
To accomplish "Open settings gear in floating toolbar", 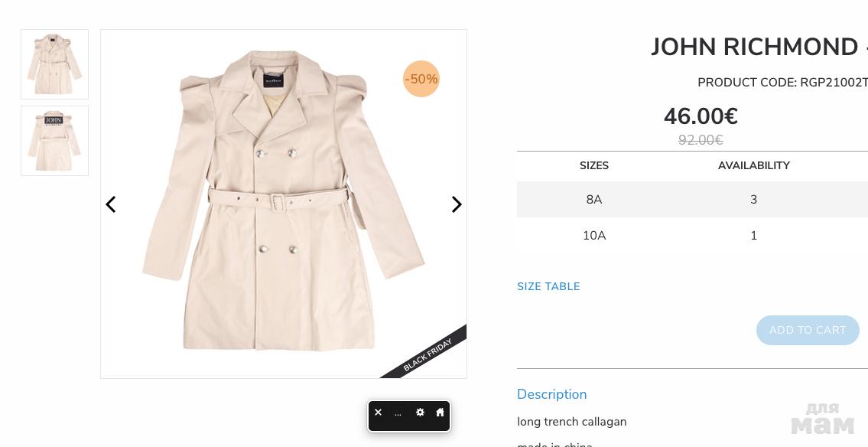I will 420,413.
